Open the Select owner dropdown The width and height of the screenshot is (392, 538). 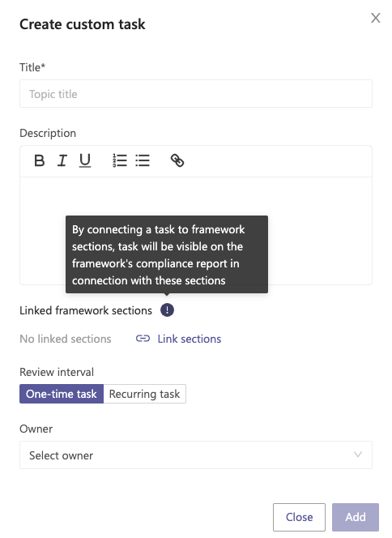[x=196, y=455]
